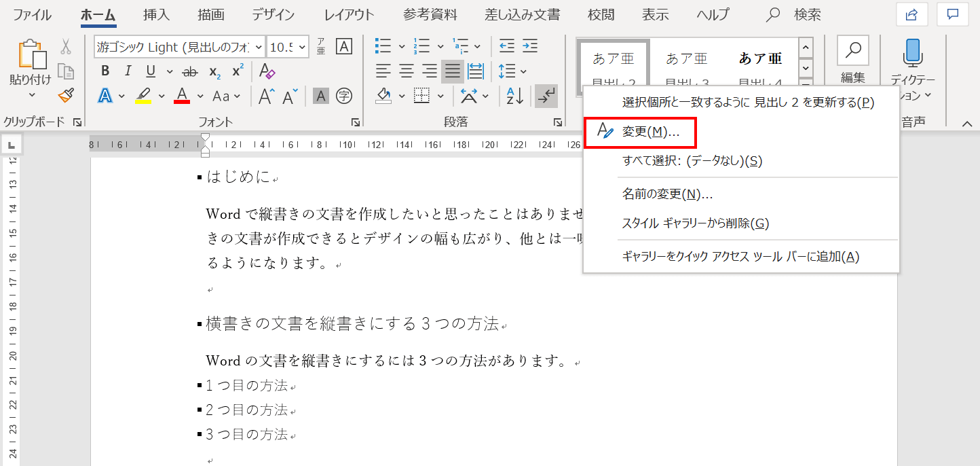Click the borders icon
This screenshot has width=980, height=466.
(422, 96)
